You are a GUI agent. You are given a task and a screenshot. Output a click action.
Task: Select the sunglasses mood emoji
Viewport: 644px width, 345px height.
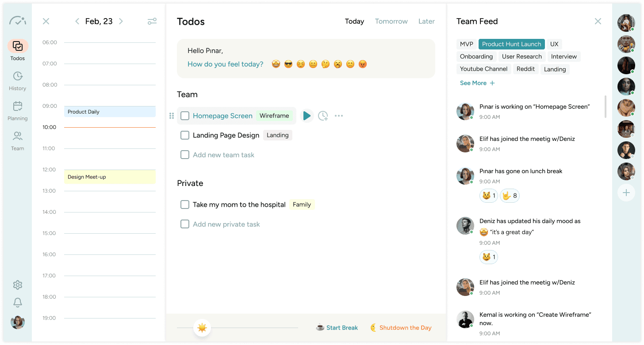(288, 64)
